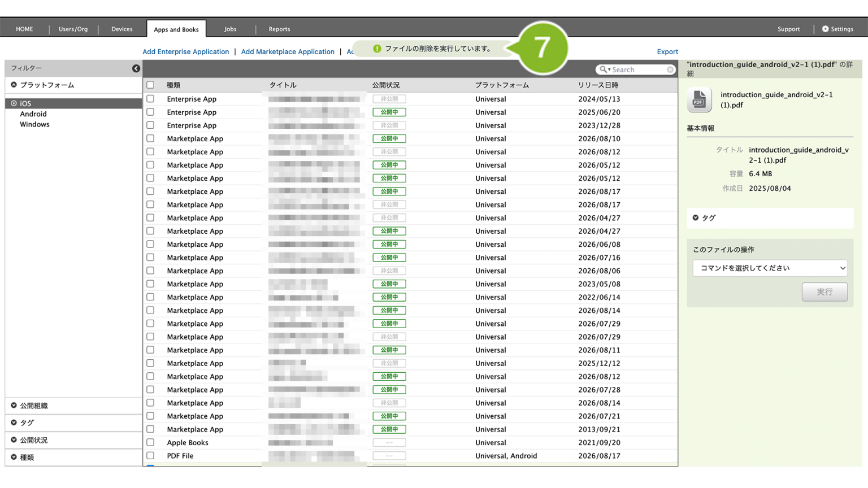The height and width of the screenshot is (488, 868).
Task: Click the green notification info icon
Action: [x=377, y=49]
